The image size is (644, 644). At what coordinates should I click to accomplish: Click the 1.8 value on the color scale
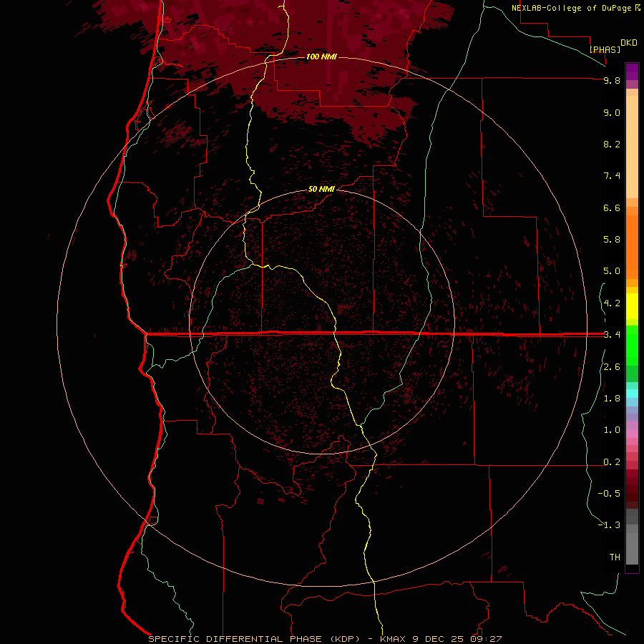[612, 399]
